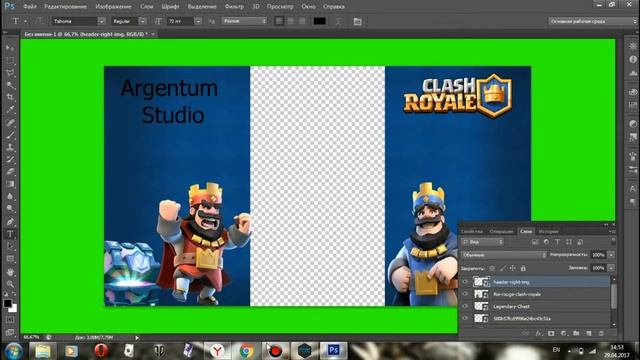Center text alignment button
This screenshot has width=640, height=360.
coord(291,21)
